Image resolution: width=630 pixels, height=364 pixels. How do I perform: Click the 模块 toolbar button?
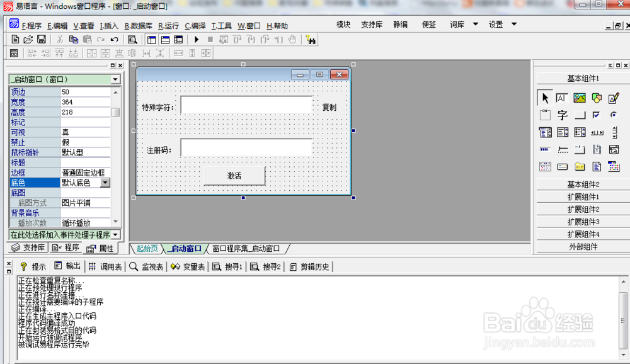point(343,25)
